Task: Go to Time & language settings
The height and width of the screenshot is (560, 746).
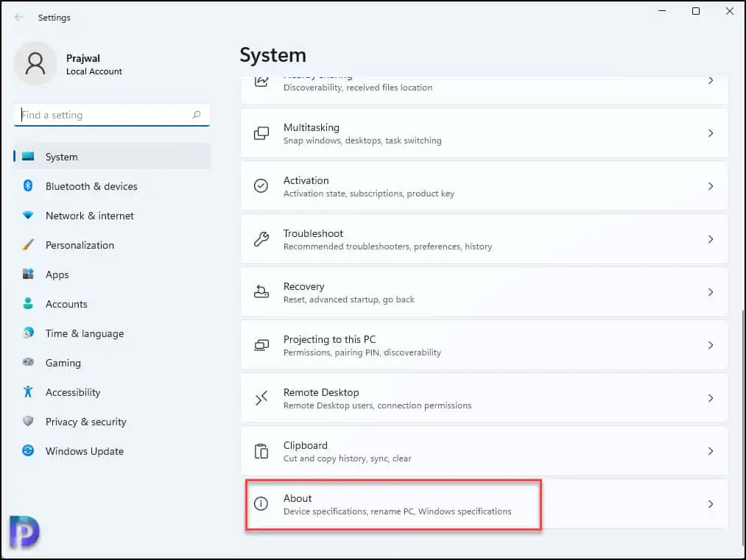Action: point(84,333)
